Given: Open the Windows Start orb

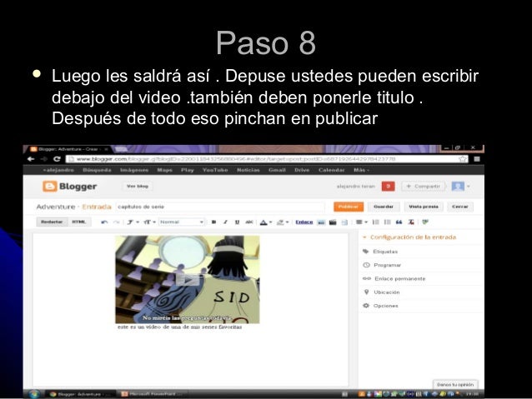Looking at the screenshot, I should 34,394.
